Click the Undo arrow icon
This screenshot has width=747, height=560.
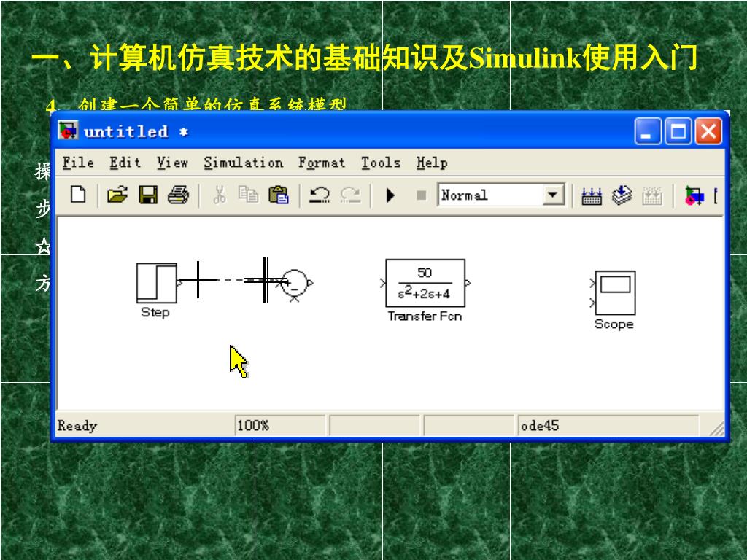point(320,195)
